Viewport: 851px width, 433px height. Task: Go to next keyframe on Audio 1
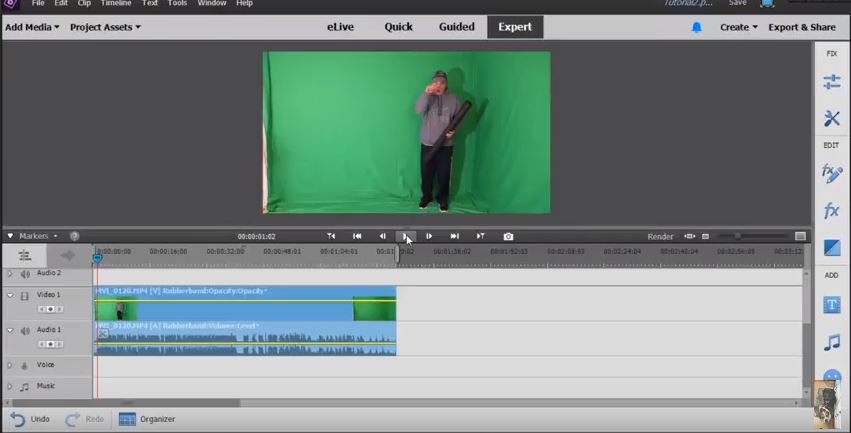[59, 344]
